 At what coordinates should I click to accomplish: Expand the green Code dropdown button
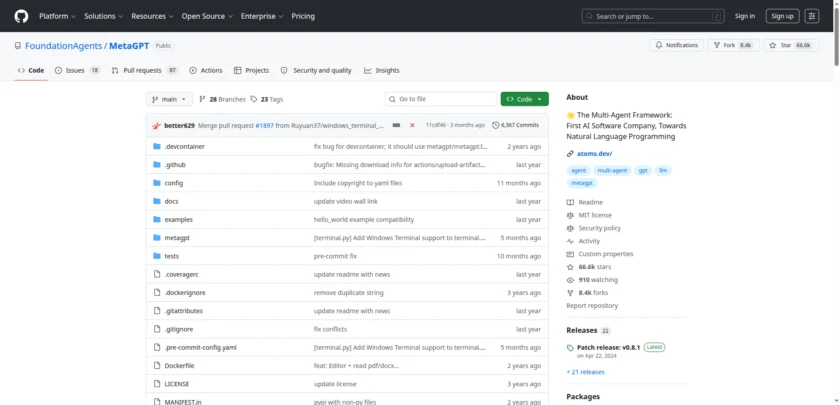(x=524, y=99)
